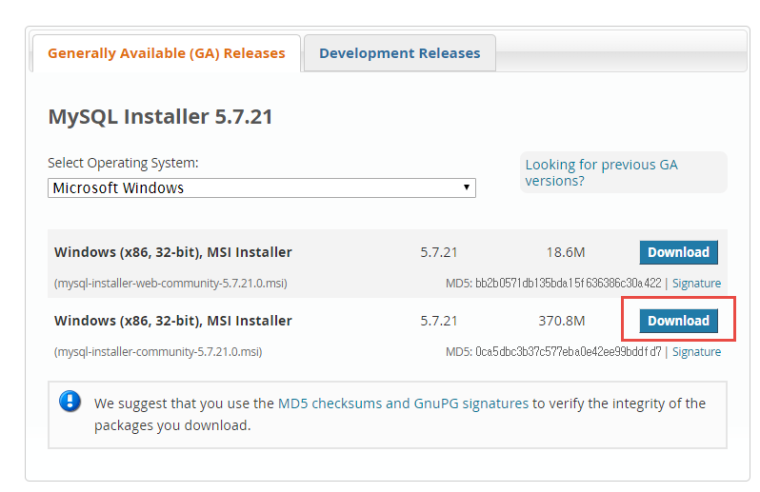This screenshot has width=760, height=492.
Task: Click the 370.8M file size value
Action: (x=562, y=321)
